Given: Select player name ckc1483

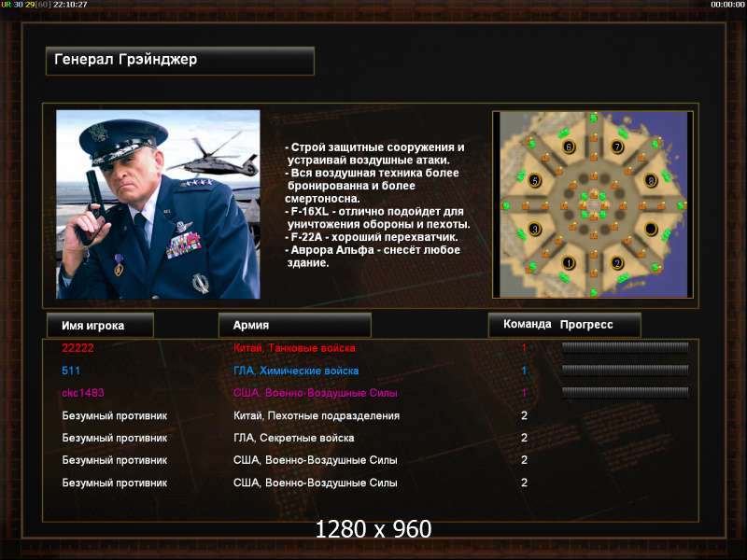Looking at the screenshot, I should (x=83, y=393).
